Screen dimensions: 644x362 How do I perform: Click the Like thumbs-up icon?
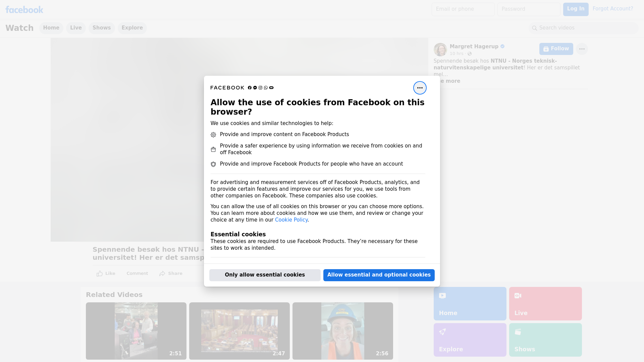pyautogui.click(x=100, y=274)
